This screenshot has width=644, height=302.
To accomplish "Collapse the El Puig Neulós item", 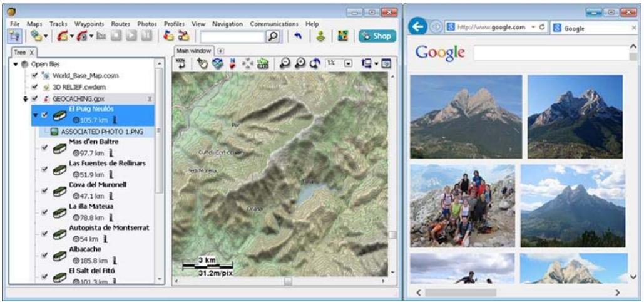I will (36, 115).
